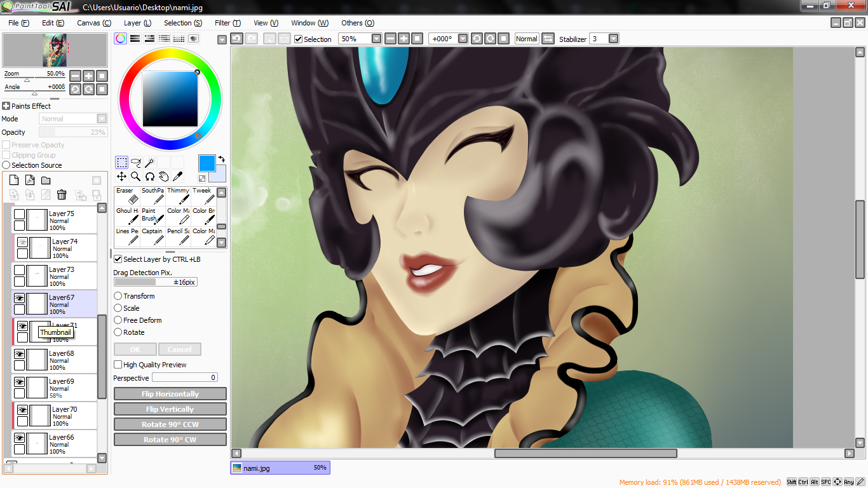Enable High Quality Preview

coord(118,365)
